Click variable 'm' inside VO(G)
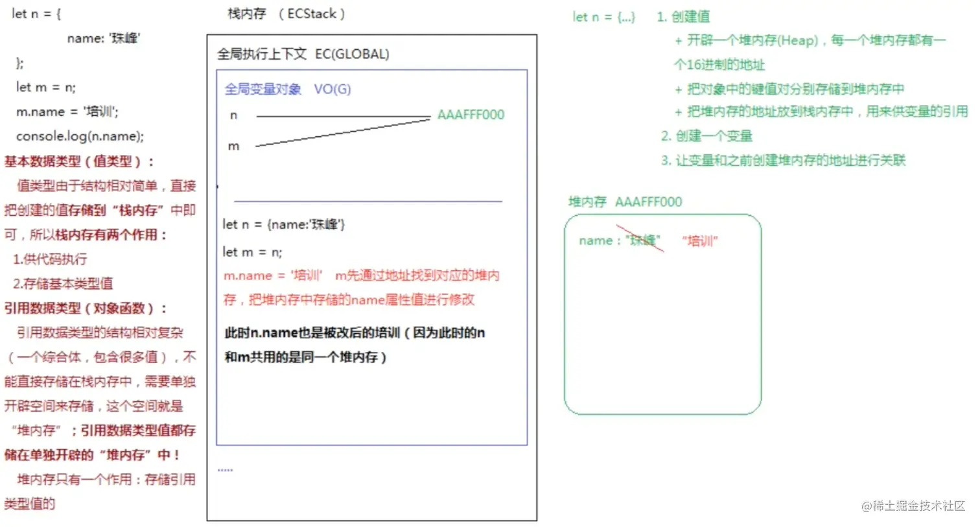 pyautogui.click(x=234, y=146)
